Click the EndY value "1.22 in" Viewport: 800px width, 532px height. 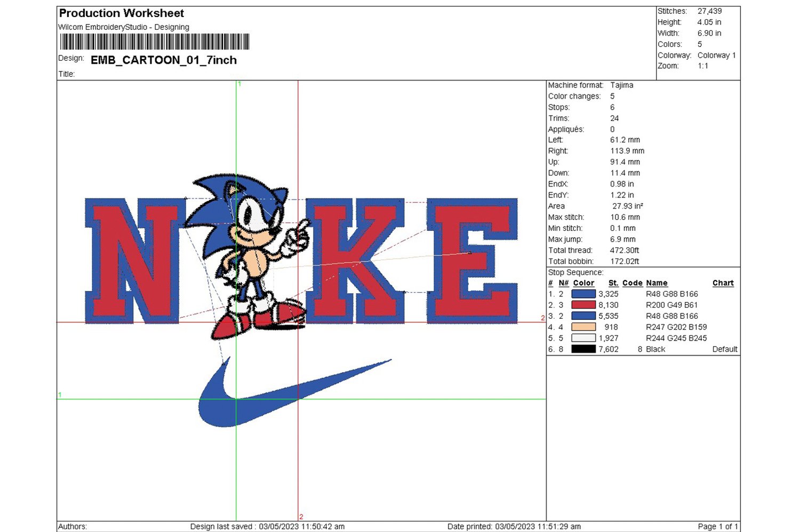622,195
